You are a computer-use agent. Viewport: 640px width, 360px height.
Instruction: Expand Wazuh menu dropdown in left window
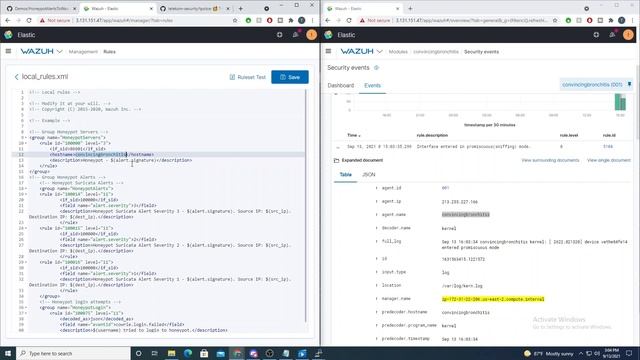tap(60, 51)
